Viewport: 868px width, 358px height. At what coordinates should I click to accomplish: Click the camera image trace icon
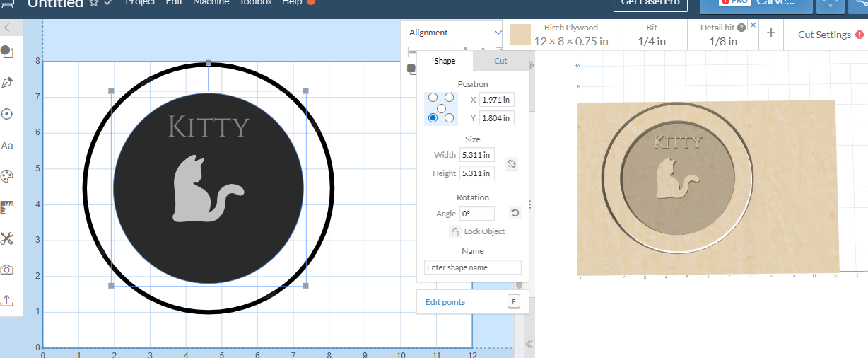coord(7,270)
